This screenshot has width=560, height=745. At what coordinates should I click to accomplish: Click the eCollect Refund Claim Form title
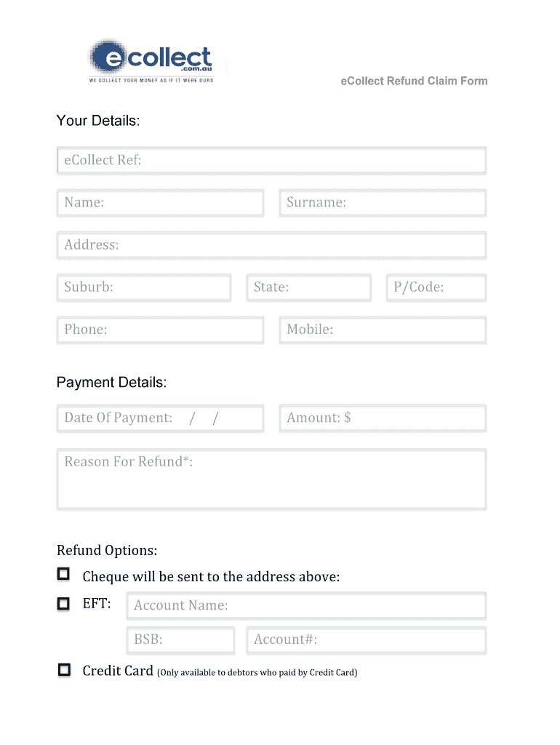tap(414, 81)
